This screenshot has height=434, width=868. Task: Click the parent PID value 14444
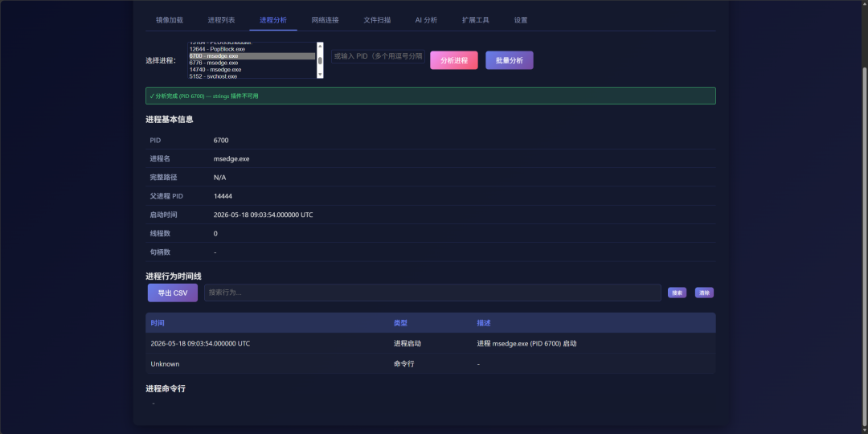tap(223, 196)
